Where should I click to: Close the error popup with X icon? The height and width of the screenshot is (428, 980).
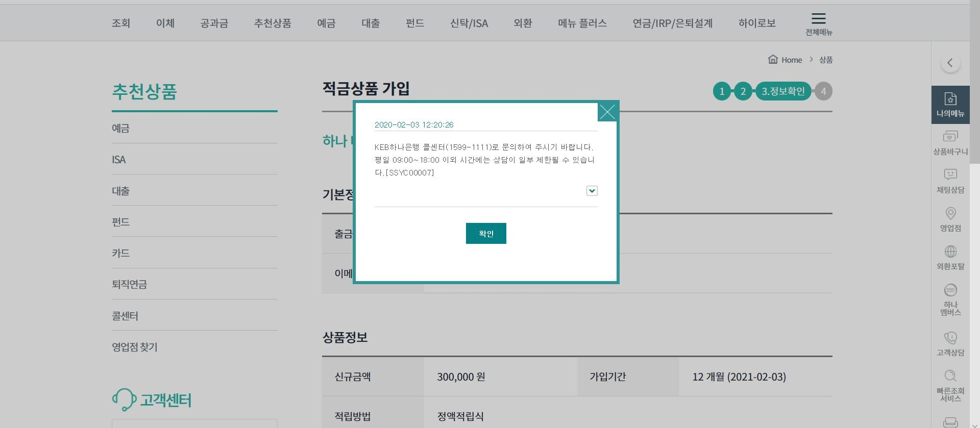click(607, 112)
